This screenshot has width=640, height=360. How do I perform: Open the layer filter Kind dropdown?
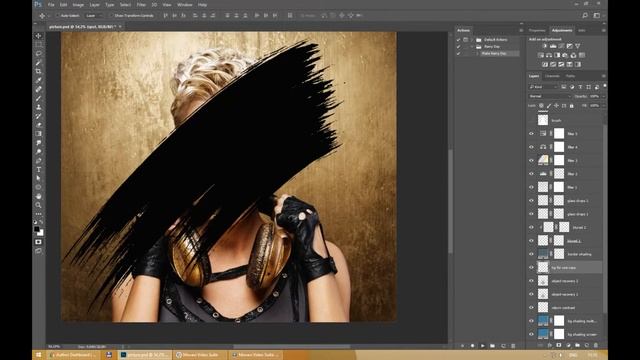(543, 87)
